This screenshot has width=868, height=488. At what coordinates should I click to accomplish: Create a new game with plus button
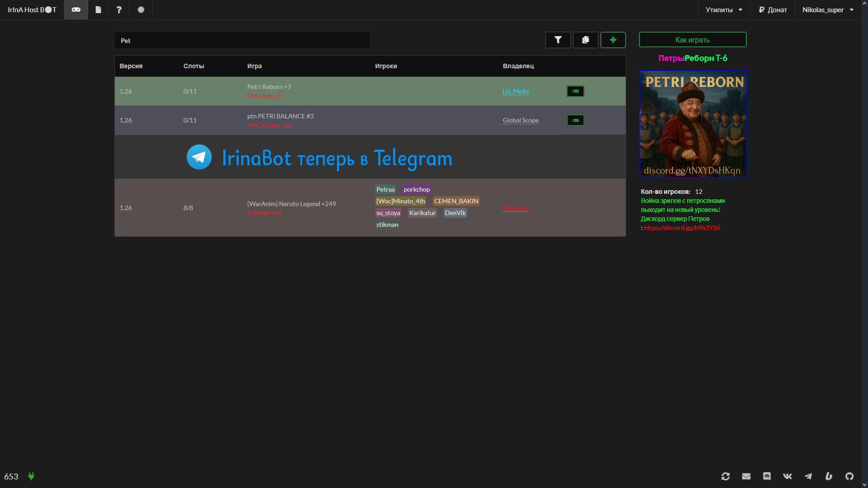tap(613, 40)
